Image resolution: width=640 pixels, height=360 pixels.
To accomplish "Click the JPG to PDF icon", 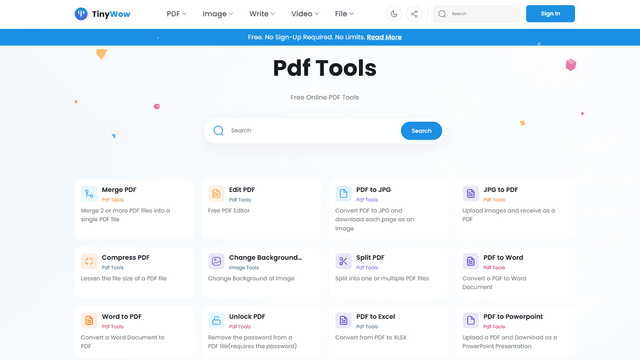I will point(470,193).
